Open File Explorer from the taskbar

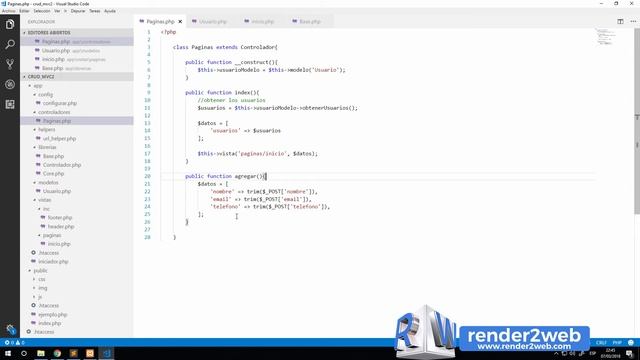click(41, 353)
